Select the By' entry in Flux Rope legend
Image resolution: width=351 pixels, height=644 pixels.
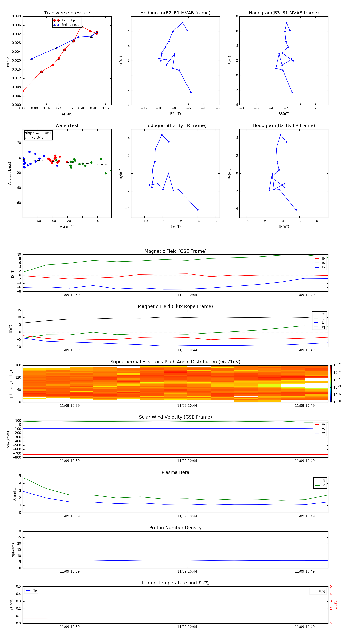click(x=320, y=318)
